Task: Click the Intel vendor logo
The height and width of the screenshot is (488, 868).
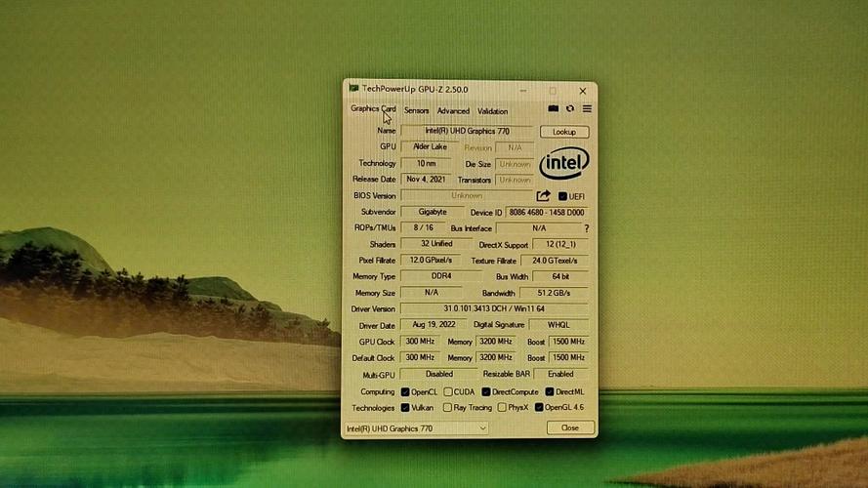Action: click(x=564, y=163)
